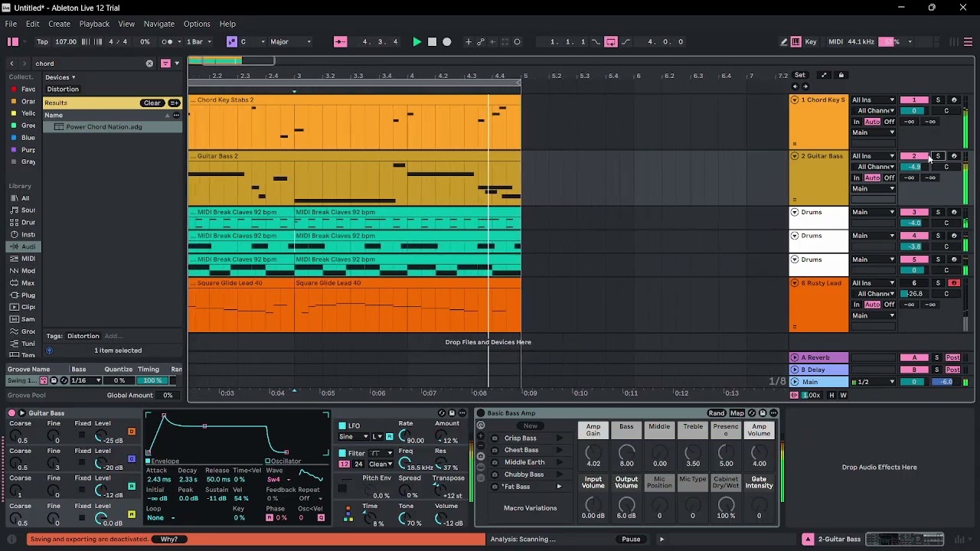Open the Navigate menu
980x551 pixels.
coord(159,24)
